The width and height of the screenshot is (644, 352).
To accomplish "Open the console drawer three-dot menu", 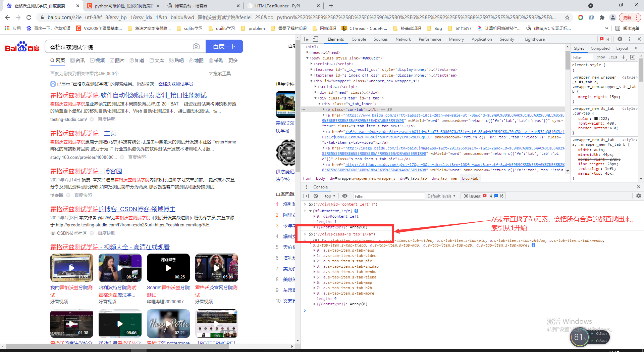I will click(x=306, y=187).
